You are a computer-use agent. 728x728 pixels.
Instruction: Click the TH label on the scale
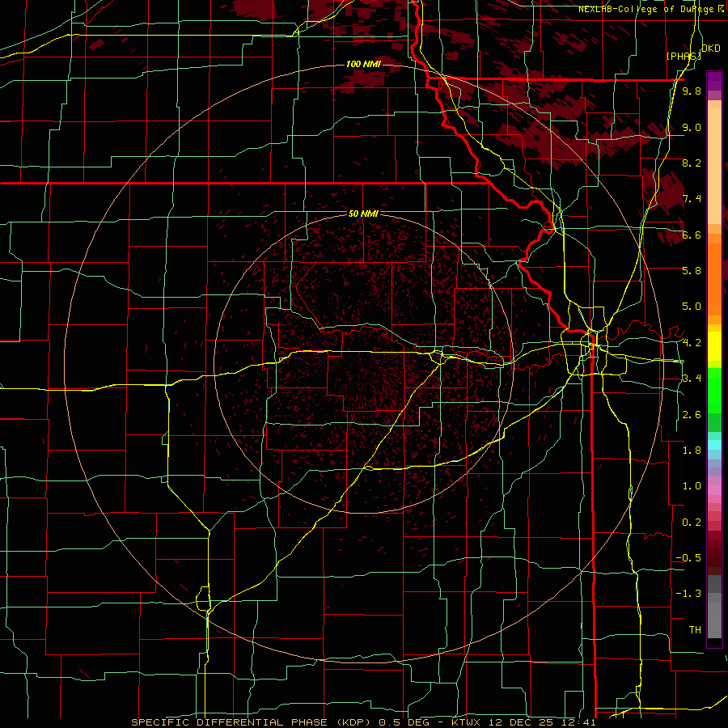click(695, 630)
